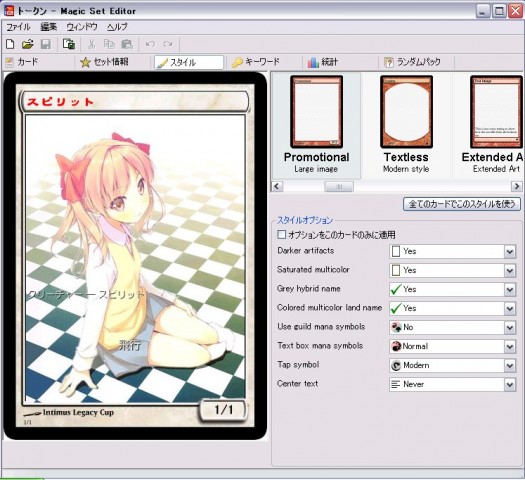Click the 1/1 power toughness box
Image resolution: width=525 pixels, height=480 pixels.
click(x=223, y=409)
